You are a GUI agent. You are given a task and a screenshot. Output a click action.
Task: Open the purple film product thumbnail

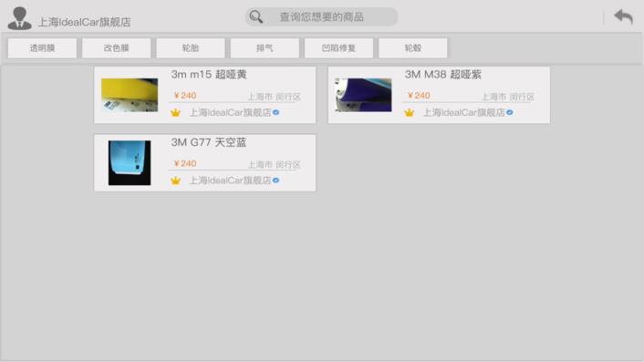363,95
